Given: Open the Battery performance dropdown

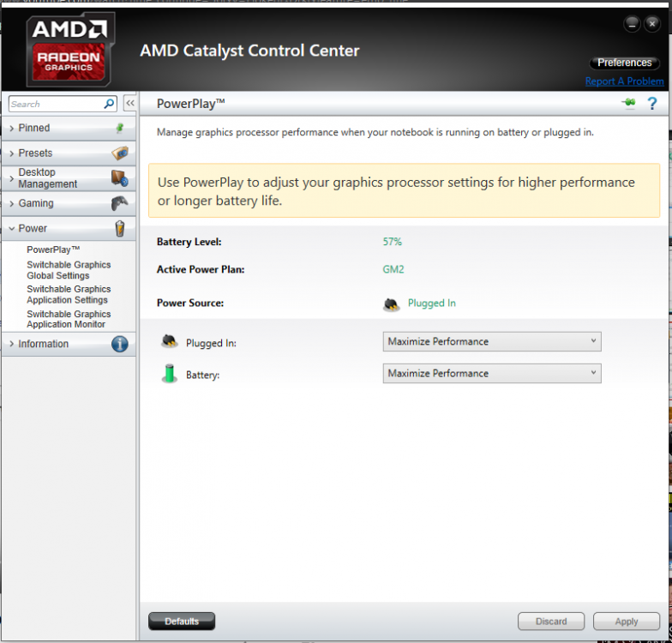Looking at the screenshot, I should (x=492, y=374).
